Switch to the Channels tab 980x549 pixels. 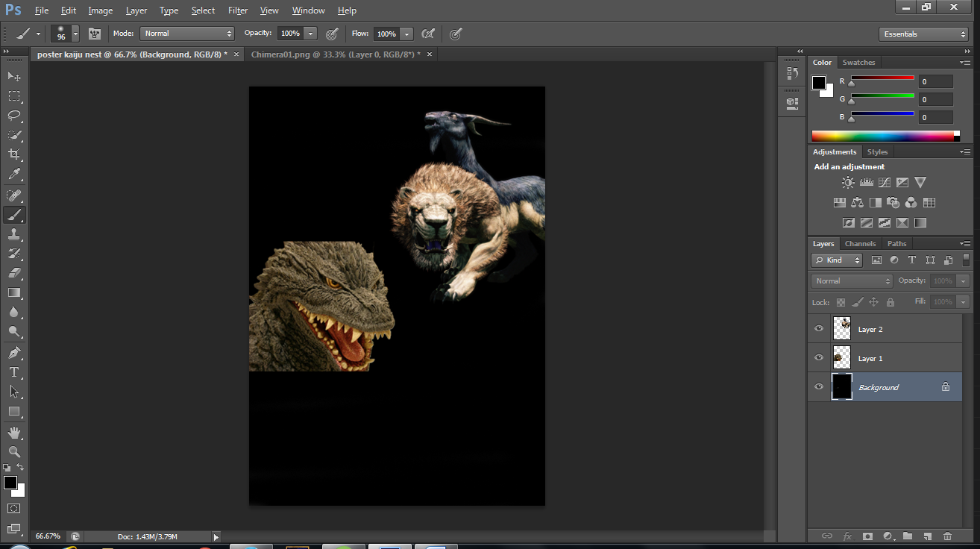pos(860,244)
